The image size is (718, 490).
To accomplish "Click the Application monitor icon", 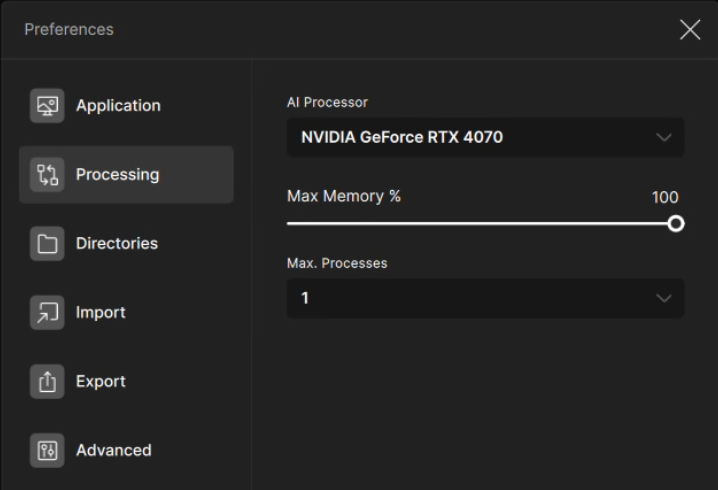I will coord(47,106).
